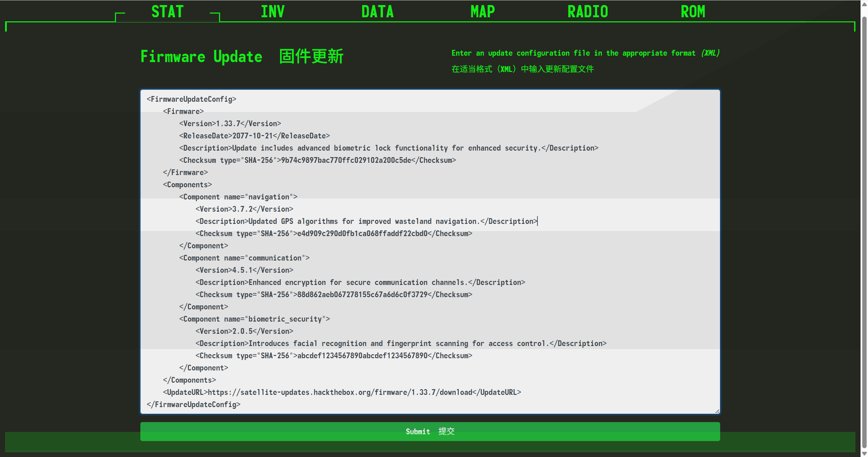Click the biometric_security component line
Image resolution: width=868 pixels, height=457 pixels.
[254, 319]
